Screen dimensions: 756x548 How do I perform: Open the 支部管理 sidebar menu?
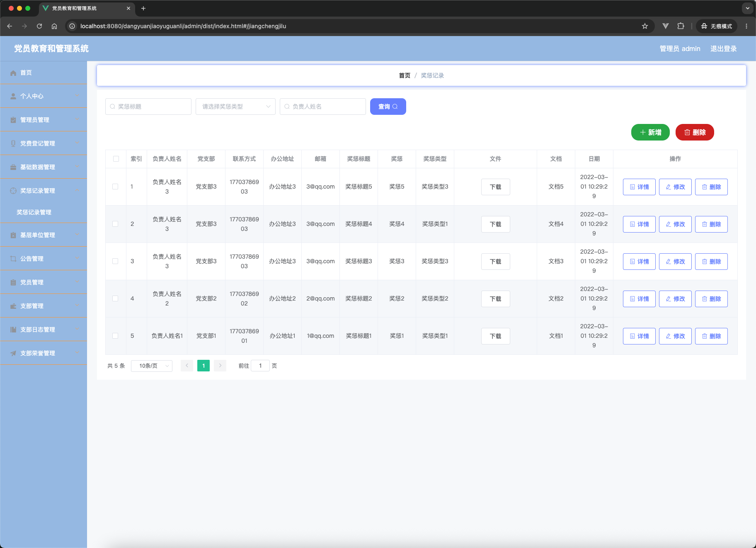[x=44, y=306]
